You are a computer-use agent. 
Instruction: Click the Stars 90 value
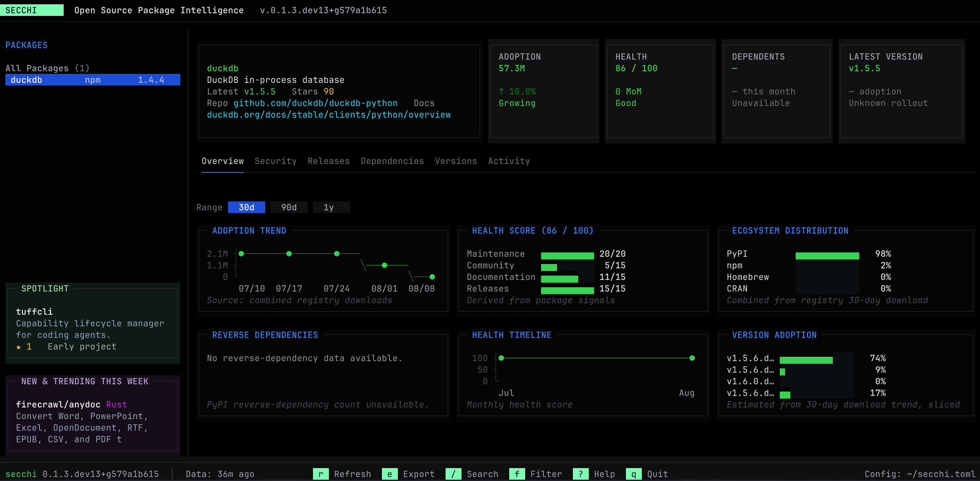(x=328, y=91)
